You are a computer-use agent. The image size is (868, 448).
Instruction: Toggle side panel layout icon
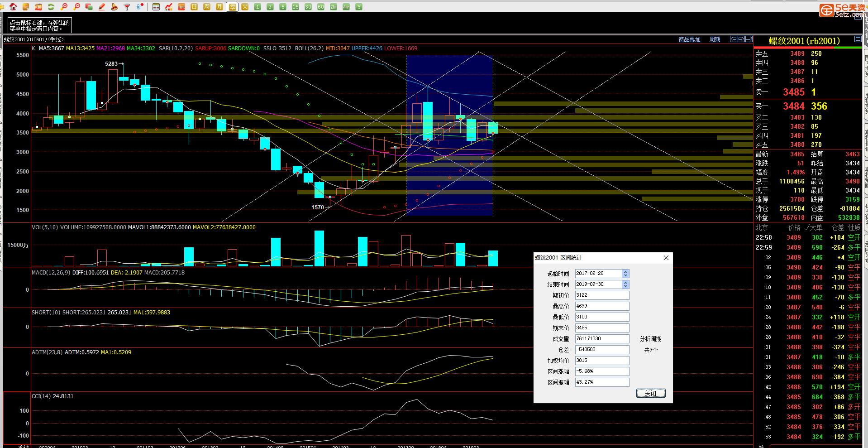[749, 39]
